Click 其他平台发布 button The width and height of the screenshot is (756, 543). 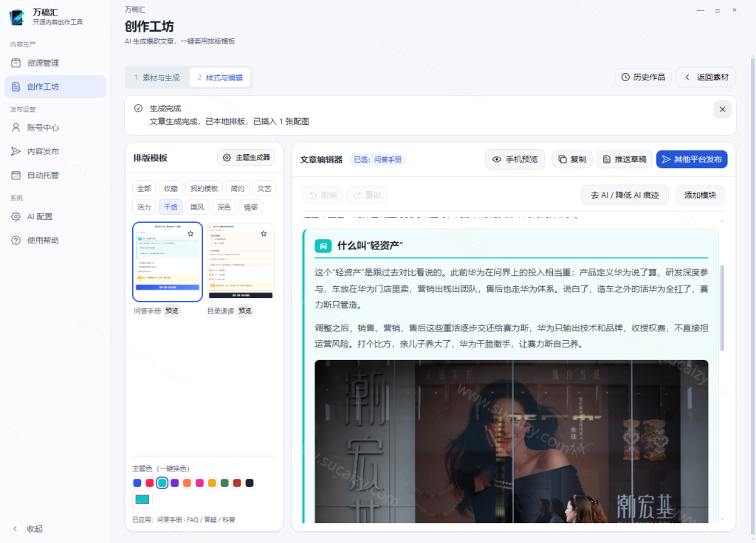click(x=692, y=159)
